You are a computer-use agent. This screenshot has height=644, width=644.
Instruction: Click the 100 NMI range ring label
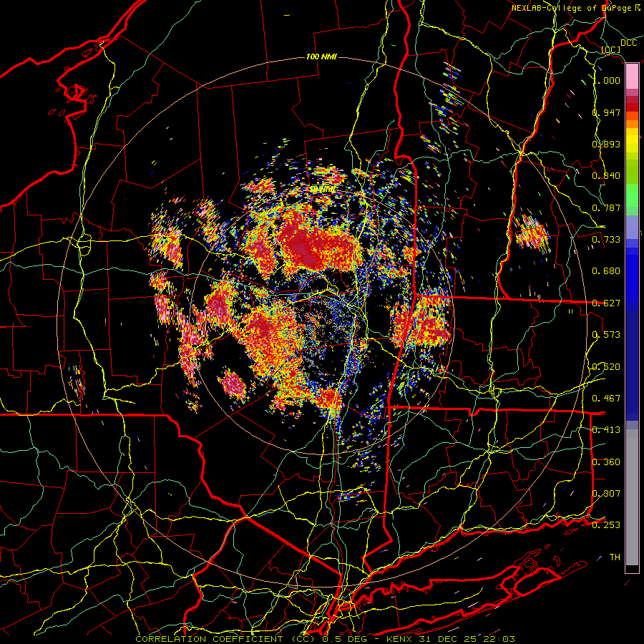click(321, 57)
